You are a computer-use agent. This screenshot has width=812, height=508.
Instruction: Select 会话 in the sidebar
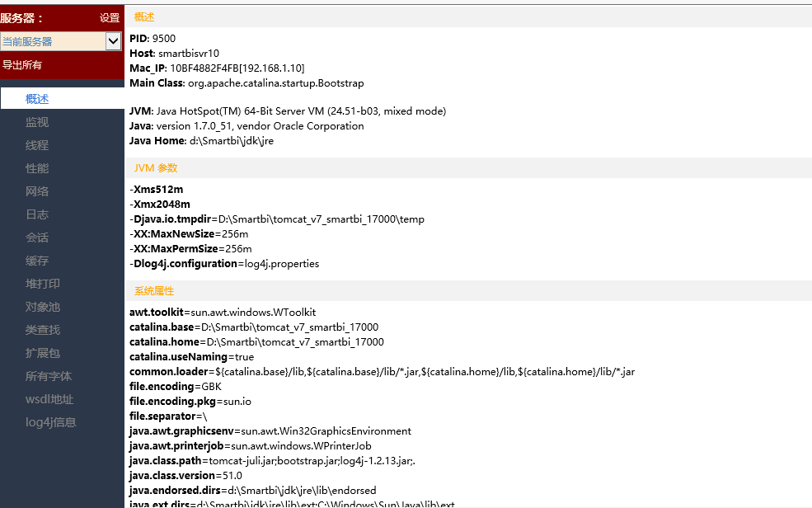coord(37,238)
